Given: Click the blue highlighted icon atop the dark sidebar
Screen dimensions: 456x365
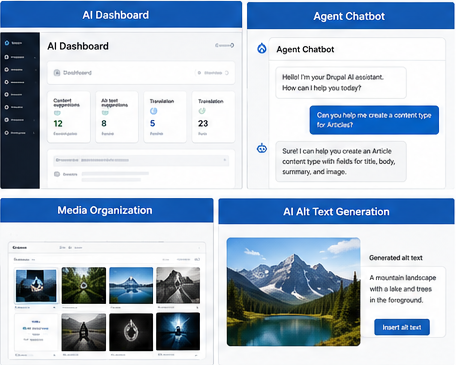Looking at the screenshot, I should click(7, 43).
